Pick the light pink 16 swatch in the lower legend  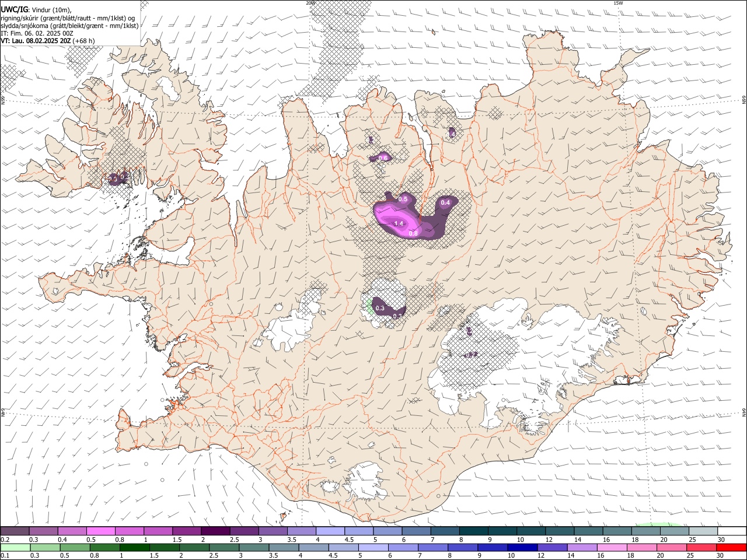click(611, 547)
